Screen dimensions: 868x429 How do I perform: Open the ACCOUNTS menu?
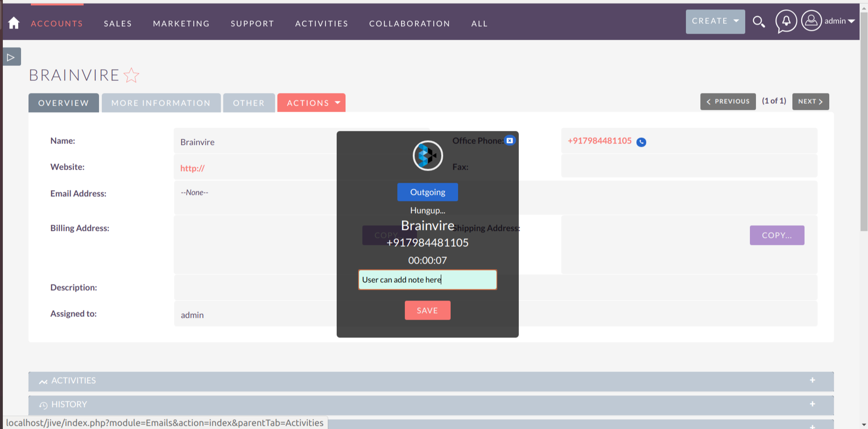pos(57,23)
